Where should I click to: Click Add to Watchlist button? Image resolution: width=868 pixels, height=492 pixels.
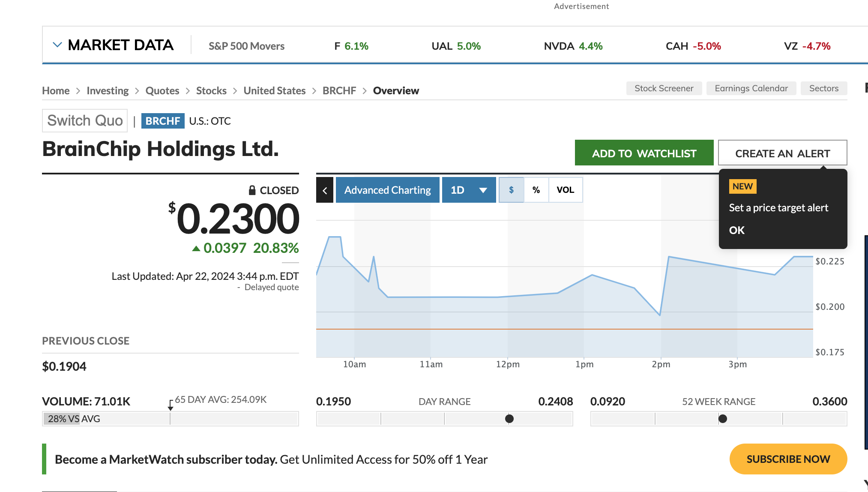tap(644, 153)
